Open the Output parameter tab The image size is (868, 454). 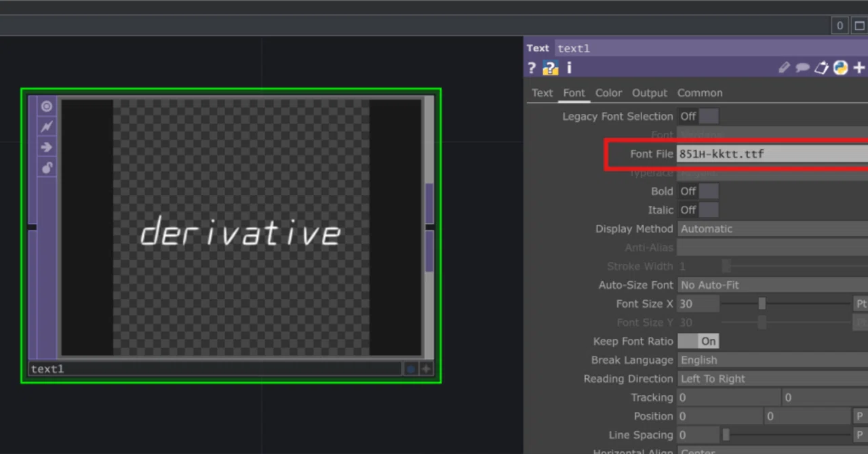point(650,93)
